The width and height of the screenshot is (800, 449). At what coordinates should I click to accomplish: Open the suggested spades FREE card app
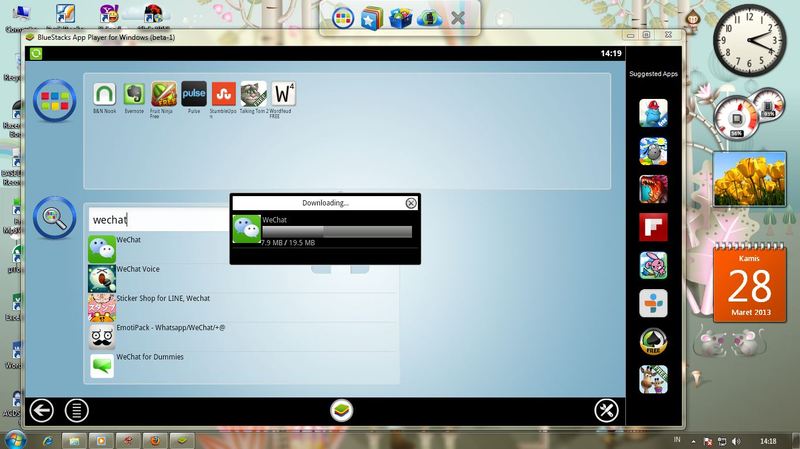tap(653, 341)
